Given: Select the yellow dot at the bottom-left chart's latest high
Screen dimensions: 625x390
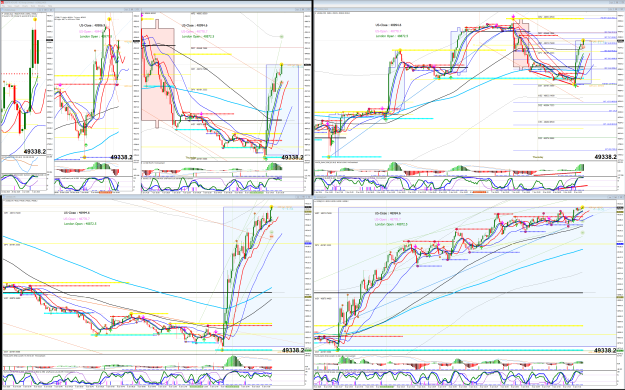Looking at the screenshot, I should pyautogui.click(x=271, y=207).
